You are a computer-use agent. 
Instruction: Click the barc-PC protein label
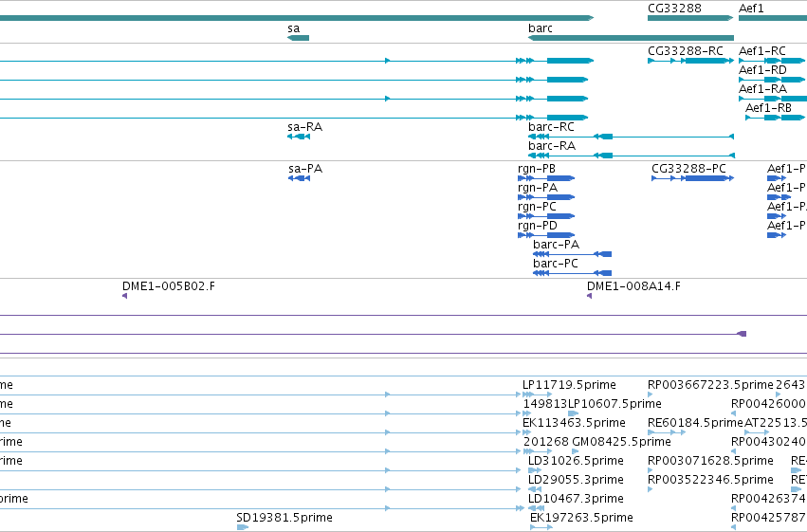coord(556,264)
